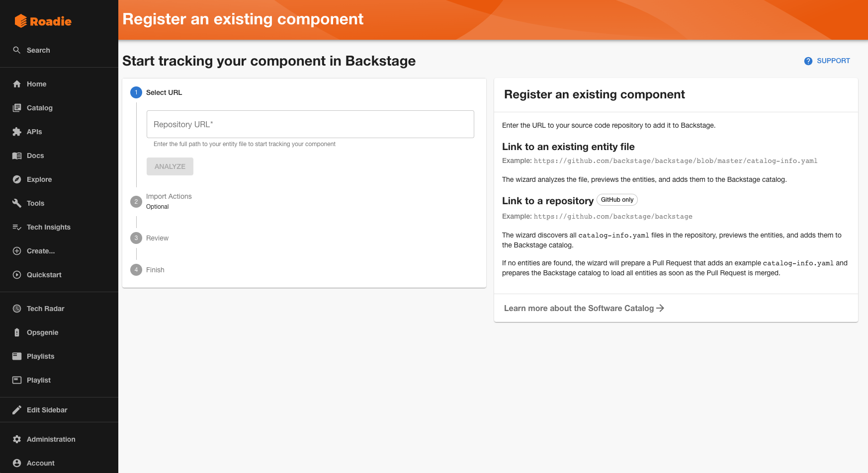
Task: Open Create... label in sidebar
Action: coord(41,251)
